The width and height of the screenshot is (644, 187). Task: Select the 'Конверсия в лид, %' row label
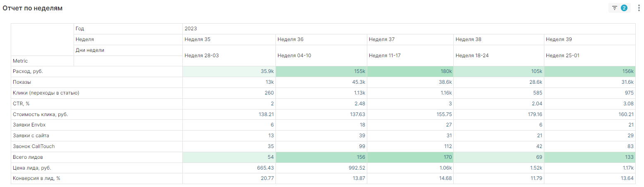(39, 179)
